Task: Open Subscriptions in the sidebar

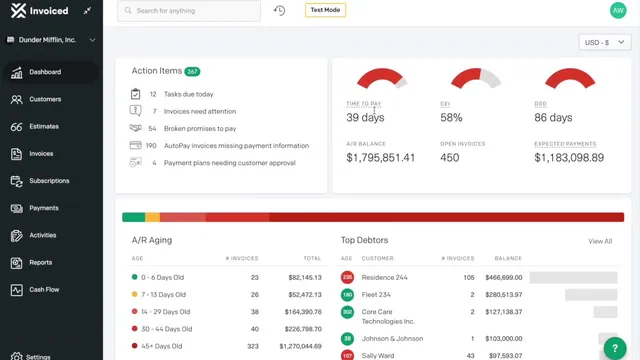Action: click(49, 181)
